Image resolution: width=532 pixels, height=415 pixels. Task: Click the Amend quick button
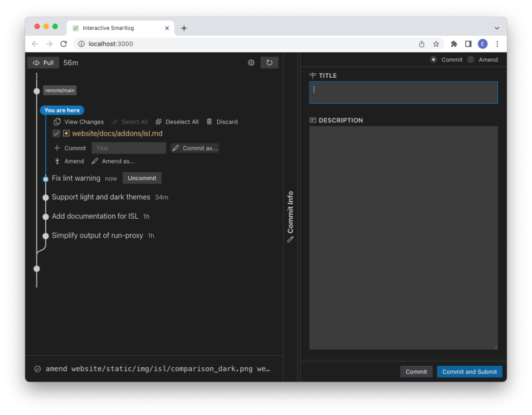pos(69,161)
